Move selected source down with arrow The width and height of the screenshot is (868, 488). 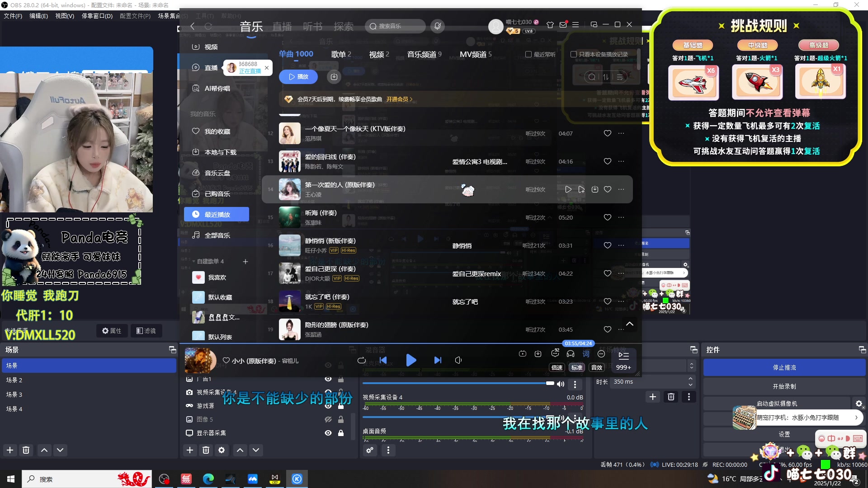pos(256,450)
